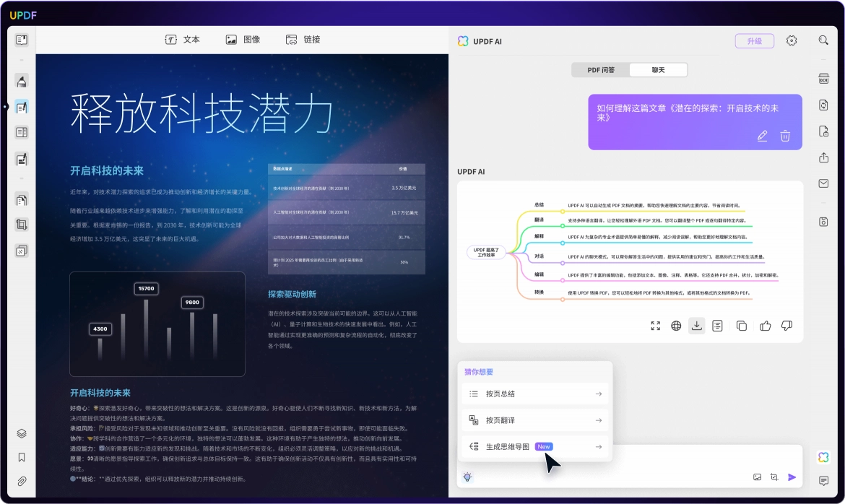The width and height of the screenshot is (845, 504).
Task: Click the image upload icon in chat input
Action: tap(757, 477)
